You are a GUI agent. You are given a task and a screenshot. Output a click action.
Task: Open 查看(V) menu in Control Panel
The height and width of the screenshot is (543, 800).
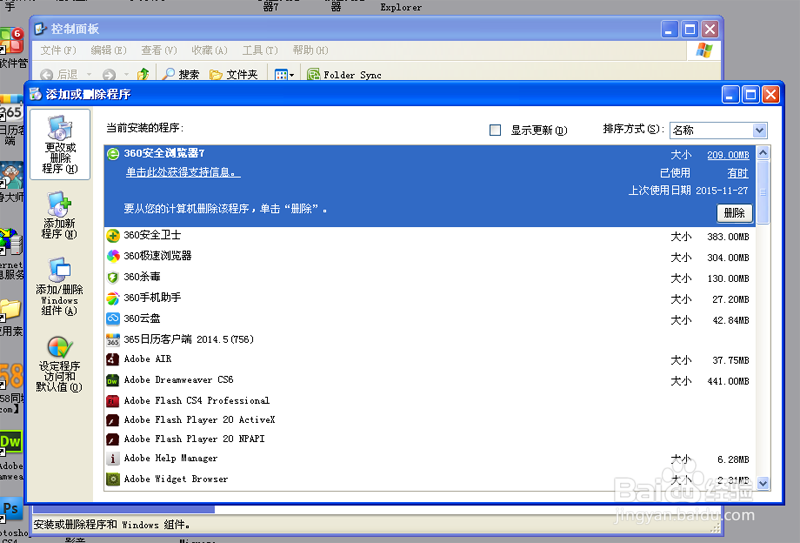[x=159, y=50]
